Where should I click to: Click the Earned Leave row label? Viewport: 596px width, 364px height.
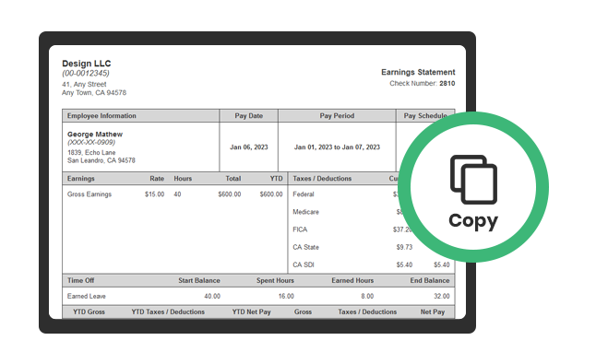coord(87,297)
